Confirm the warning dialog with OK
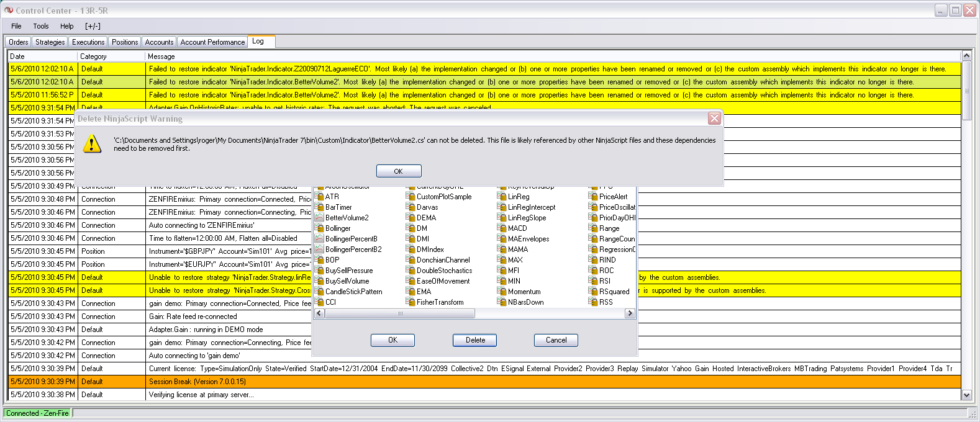The width and height of the screenshot is (980, 422). (399, 171)
